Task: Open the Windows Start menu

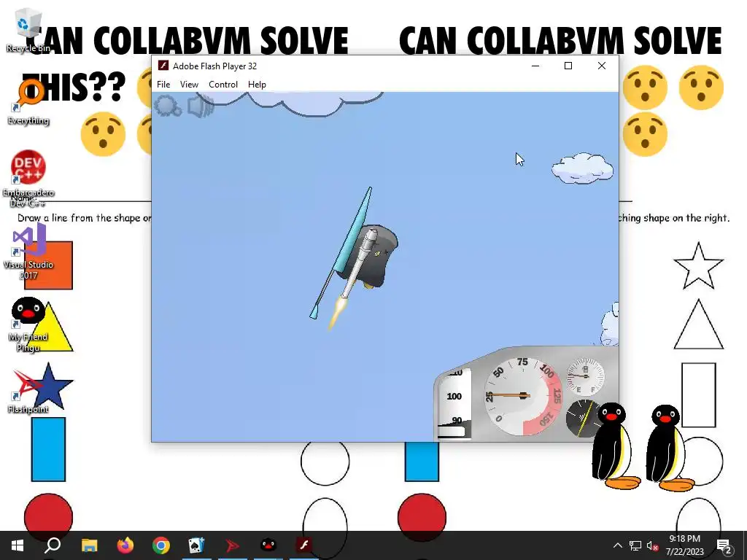Action: tap(18, 545)
